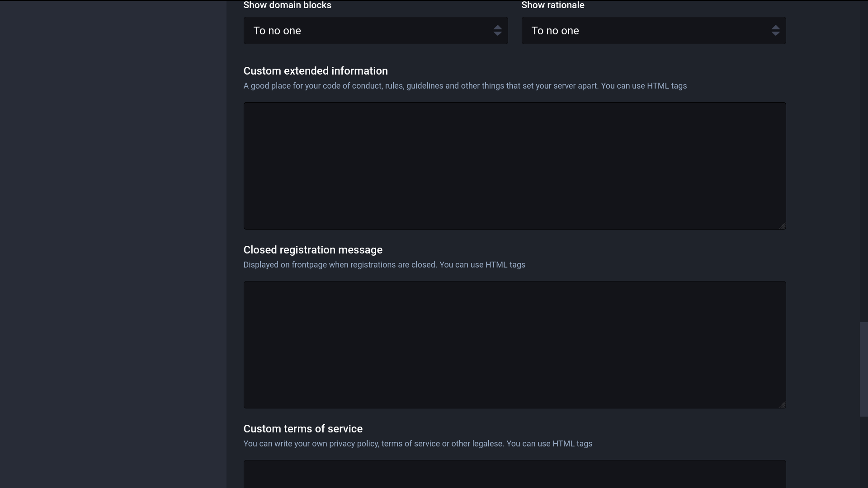Click resize handle of Closed registration message box
868x488 pixels.
pyautogui.click(x=782, y=404)
